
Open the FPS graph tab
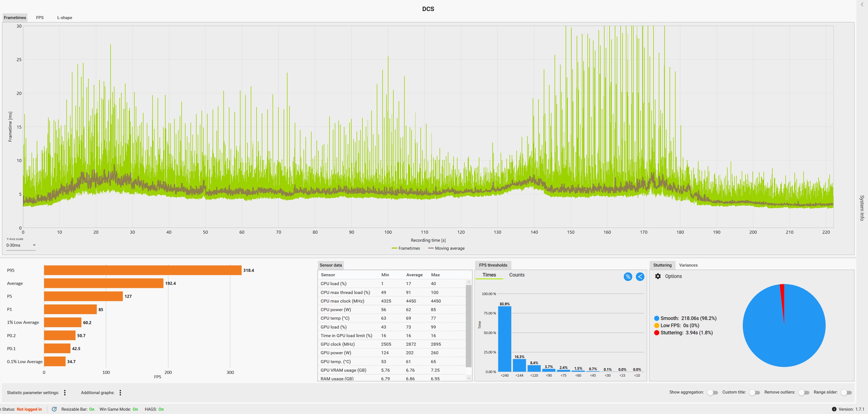40,17
